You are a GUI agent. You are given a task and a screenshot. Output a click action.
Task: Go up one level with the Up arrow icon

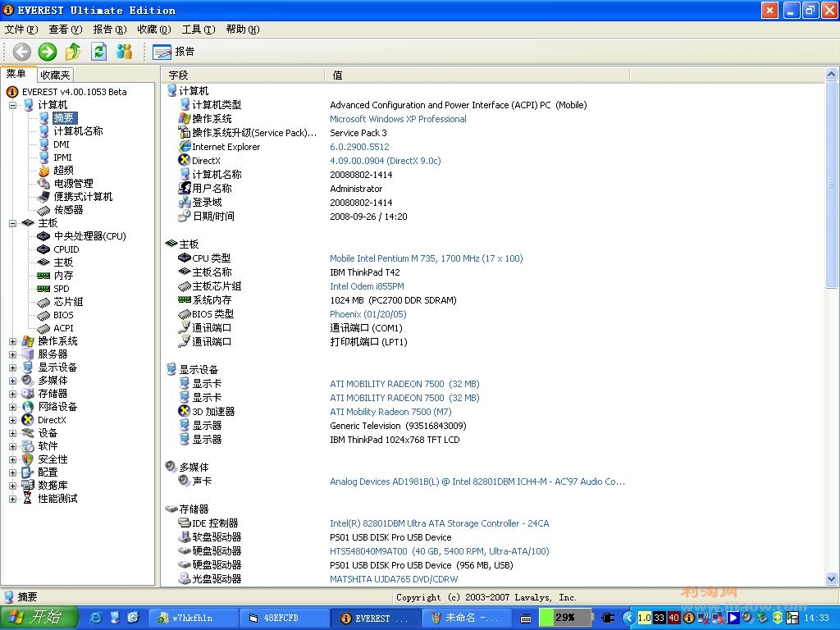[x=73, y=52]
